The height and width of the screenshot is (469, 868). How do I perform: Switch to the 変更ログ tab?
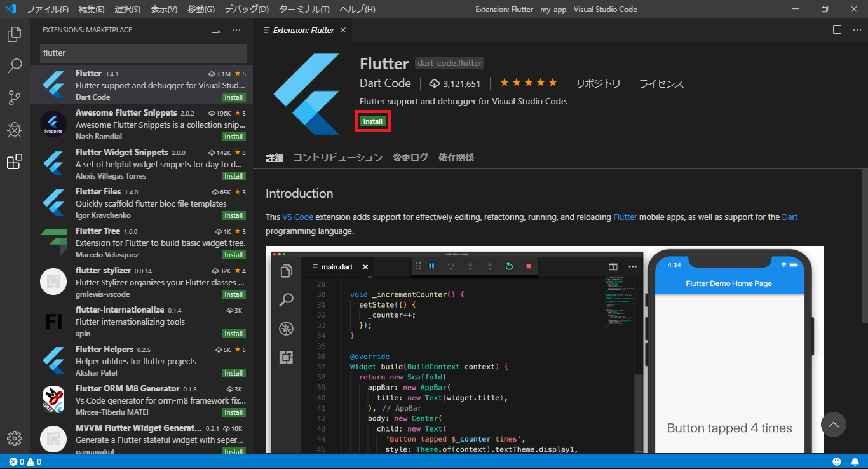click(x=410, y=158)
